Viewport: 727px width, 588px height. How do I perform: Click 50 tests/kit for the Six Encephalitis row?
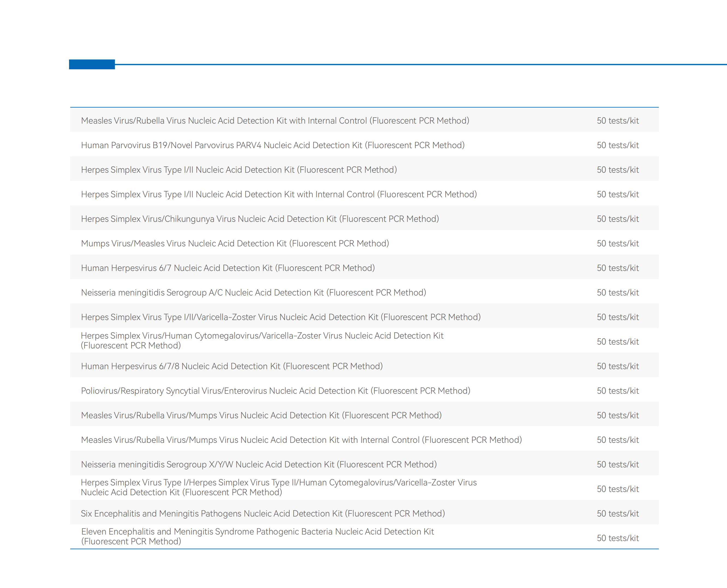pyautogui.click(x=618, y=514)
